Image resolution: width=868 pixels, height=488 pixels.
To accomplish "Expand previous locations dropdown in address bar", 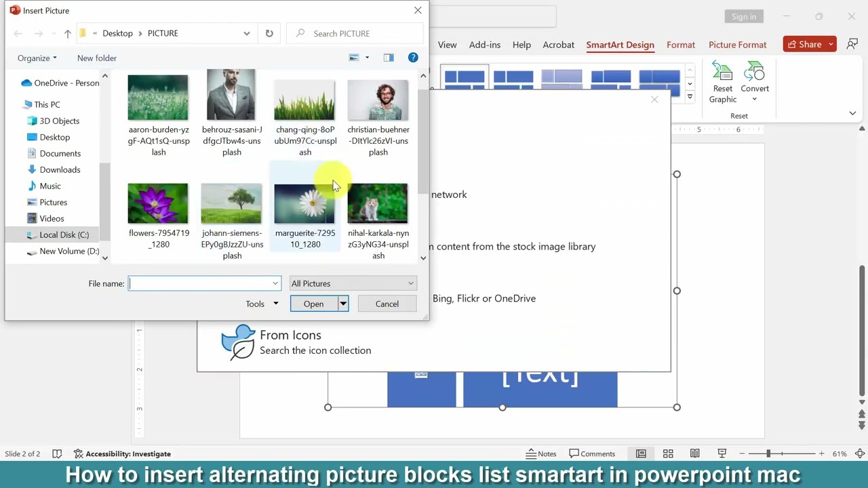I will point(247,33).
